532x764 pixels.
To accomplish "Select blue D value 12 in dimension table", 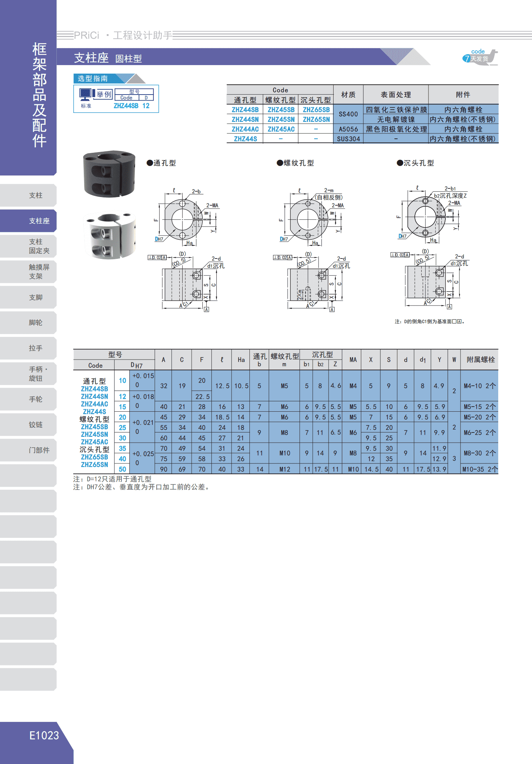I will tap(123, 396).
